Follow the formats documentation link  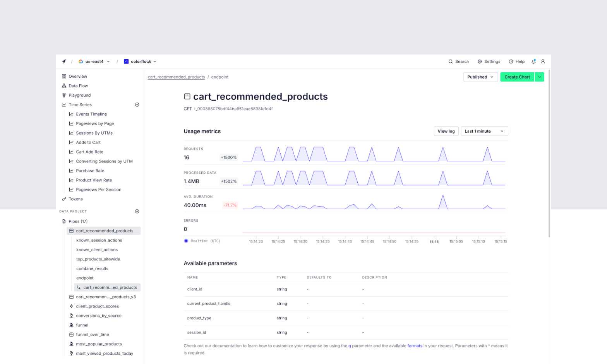pyautogui.click(x=415, y=346)
